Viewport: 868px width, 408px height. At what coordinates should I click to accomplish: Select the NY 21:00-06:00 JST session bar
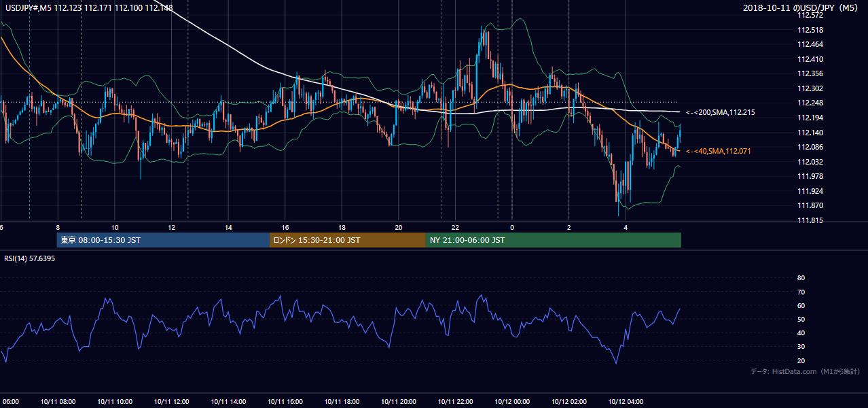point(554,240)
